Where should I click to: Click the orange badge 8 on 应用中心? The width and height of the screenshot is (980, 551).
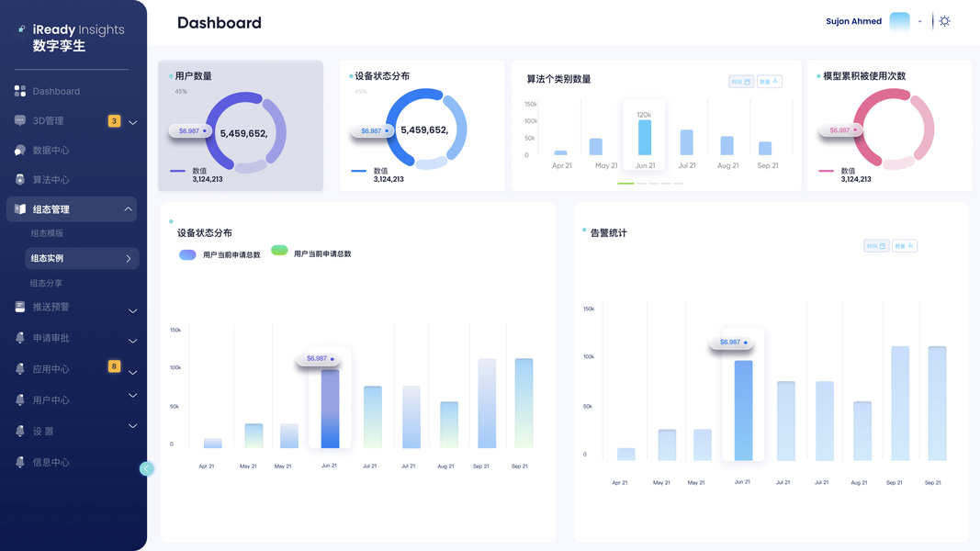(x=114, y=366)
